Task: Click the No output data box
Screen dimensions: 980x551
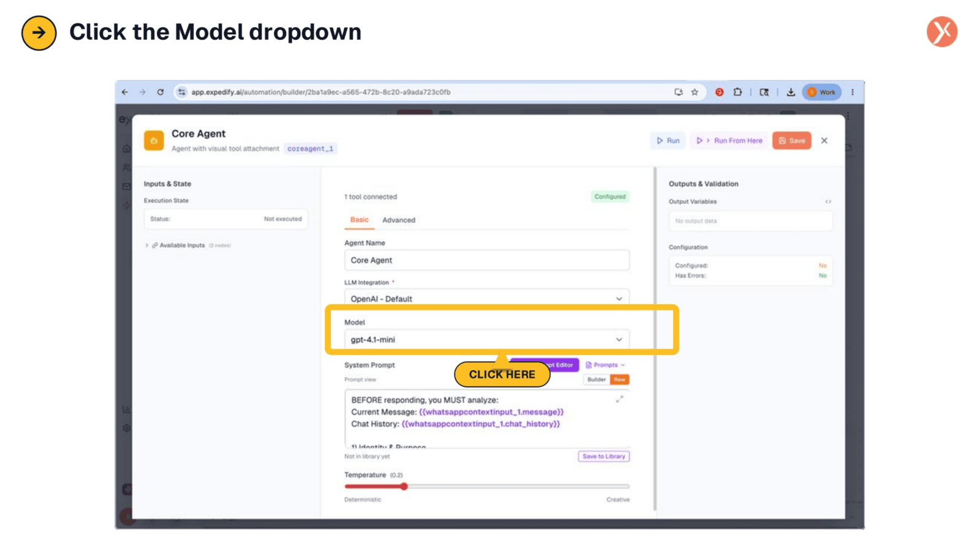Action: coord(751,221)
